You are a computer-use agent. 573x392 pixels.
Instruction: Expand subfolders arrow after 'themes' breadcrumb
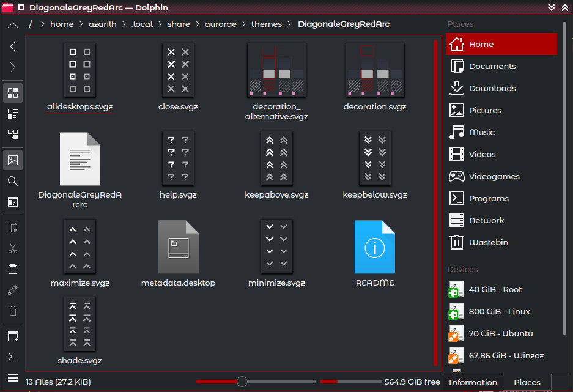pyautogui.click(x=289, y=24)
